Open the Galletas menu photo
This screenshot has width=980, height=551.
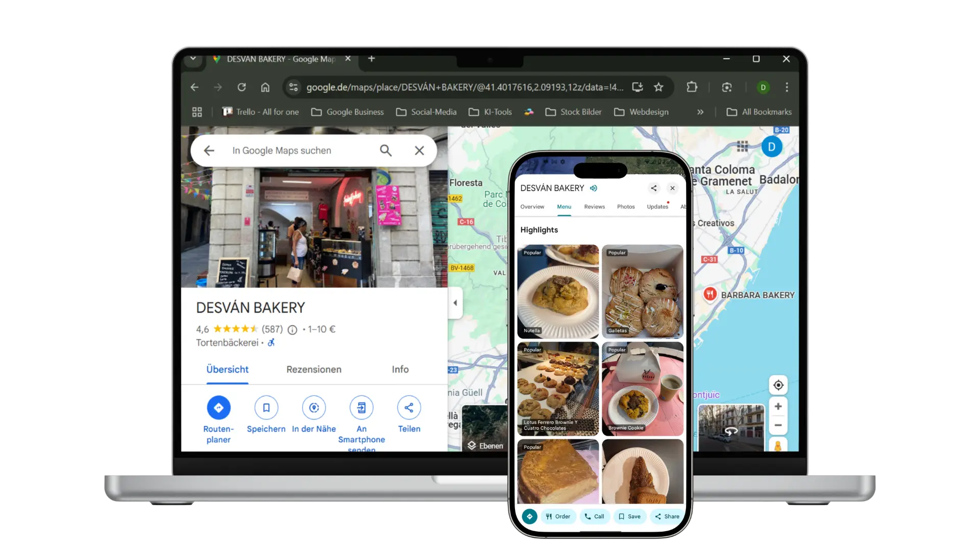point(643,291)
